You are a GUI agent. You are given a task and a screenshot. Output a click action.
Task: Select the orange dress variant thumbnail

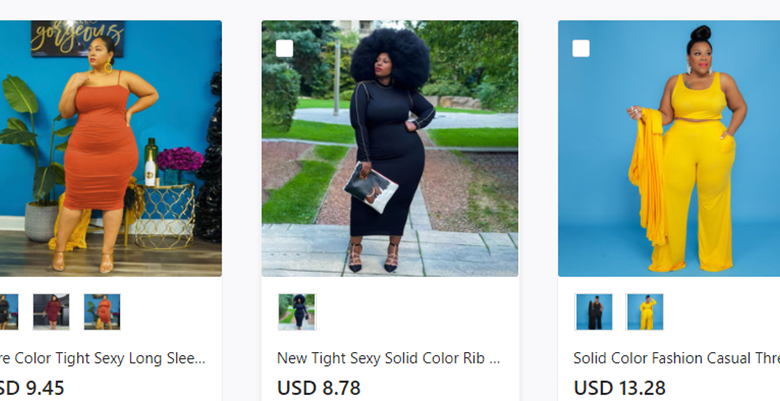[x=102, y=312]
